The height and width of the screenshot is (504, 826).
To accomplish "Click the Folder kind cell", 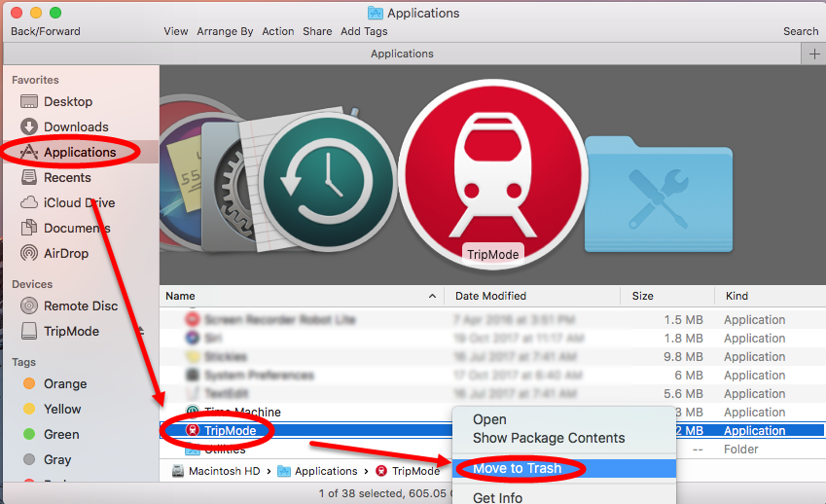I will pos(740,450).
